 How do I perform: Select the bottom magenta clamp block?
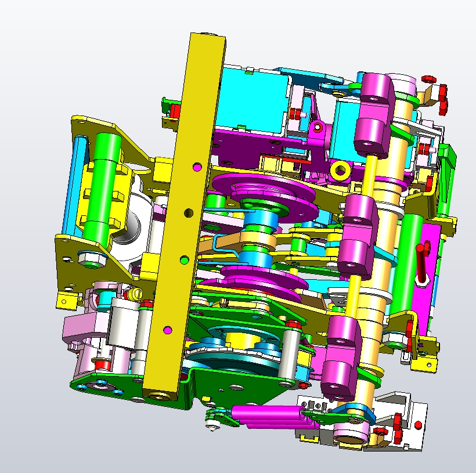tap(341, 358)
